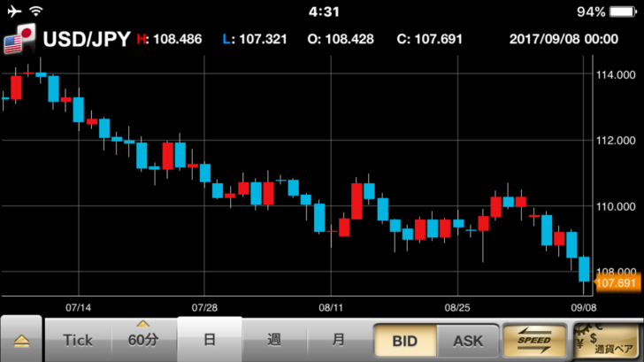Click the 08/11 date on time axis
The image size is (644, 362).
pyautogui.click(x=330, y=307)
